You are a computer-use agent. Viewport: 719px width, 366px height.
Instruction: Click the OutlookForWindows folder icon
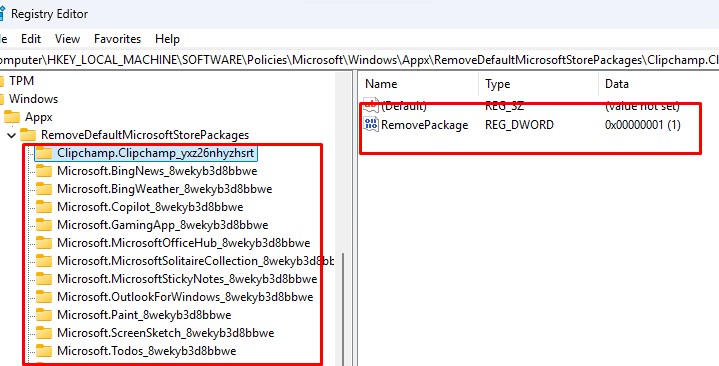[x=44, y=297]
